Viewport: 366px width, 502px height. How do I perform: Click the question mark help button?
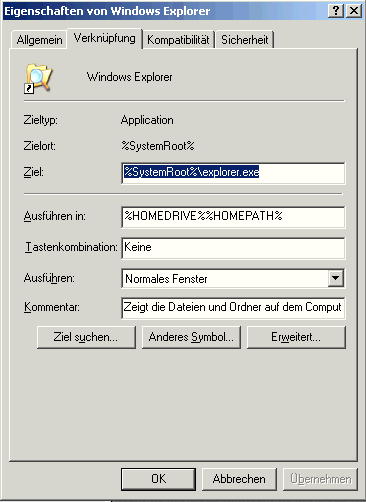(x=336, y=11)
